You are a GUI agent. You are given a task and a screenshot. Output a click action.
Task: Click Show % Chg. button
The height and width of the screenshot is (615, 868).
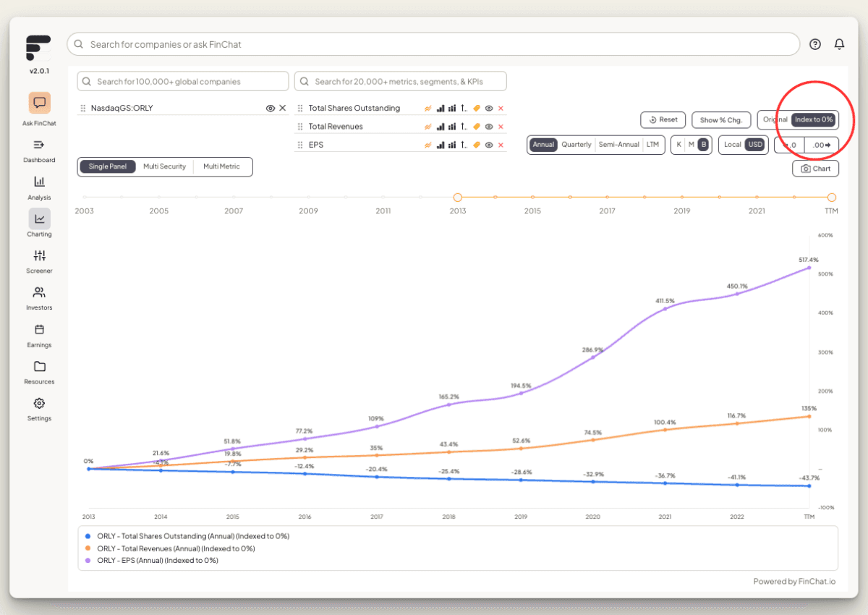[720, 119]
